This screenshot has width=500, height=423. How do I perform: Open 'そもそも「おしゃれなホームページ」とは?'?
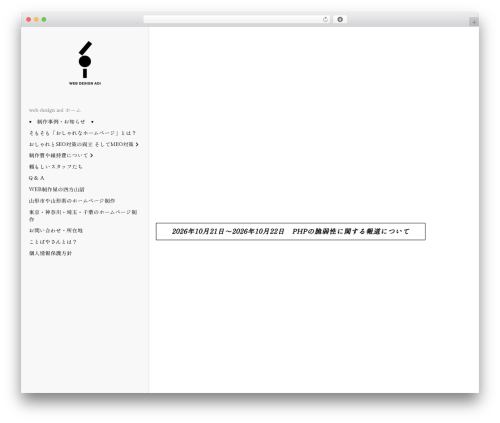(82, 133)
